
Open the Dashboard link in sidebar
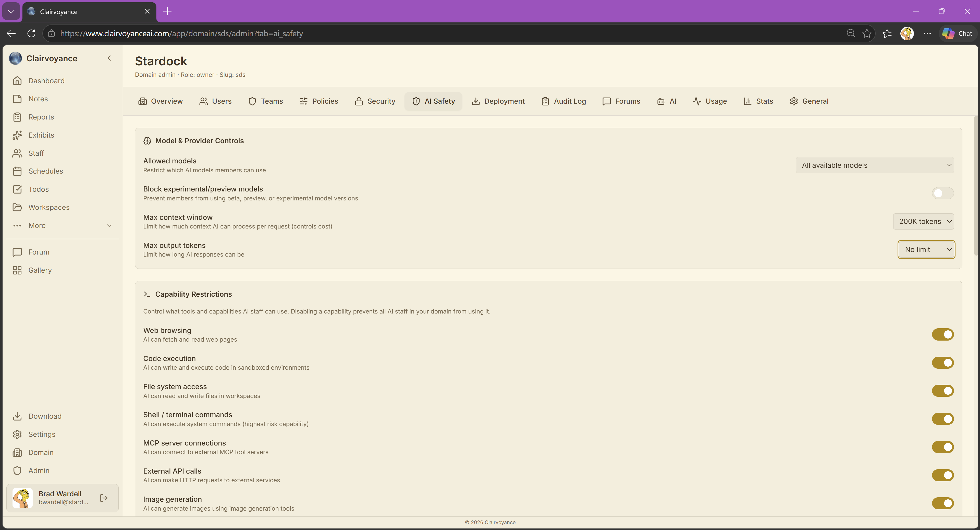pos(46,81)
